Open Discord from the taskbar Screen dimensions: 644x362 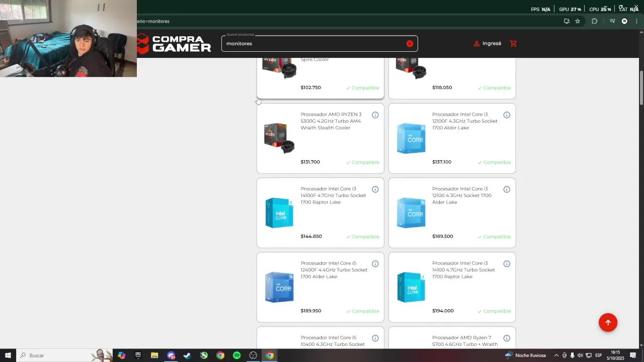pyautogui.click(x=171, y=355)
